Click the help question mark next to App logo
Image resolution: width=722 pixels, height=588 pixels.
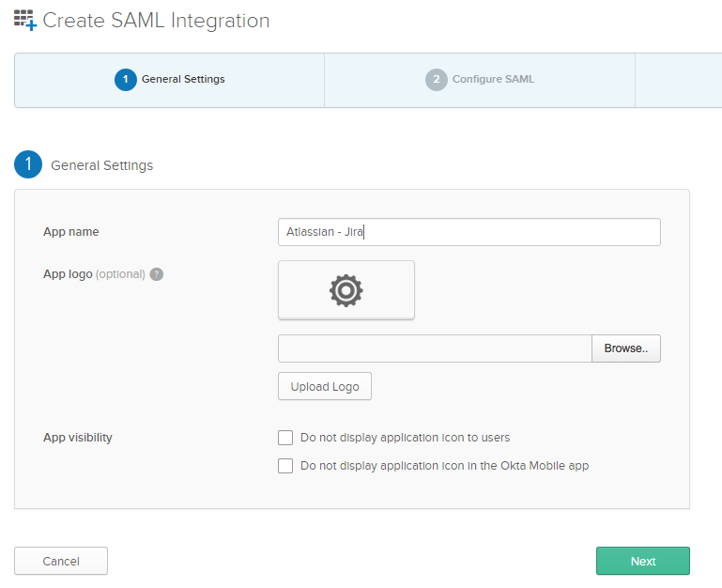click(157, 274)
